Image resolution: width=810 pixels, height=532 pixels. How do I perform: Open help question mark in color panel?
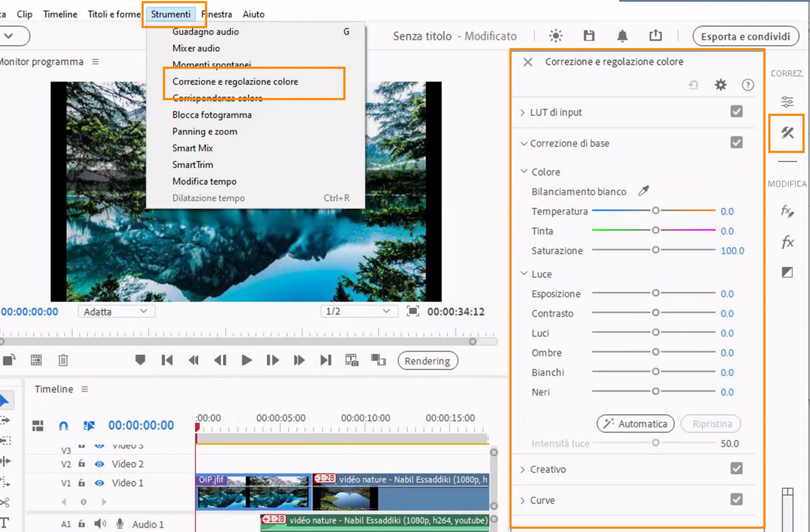point(748,85)
